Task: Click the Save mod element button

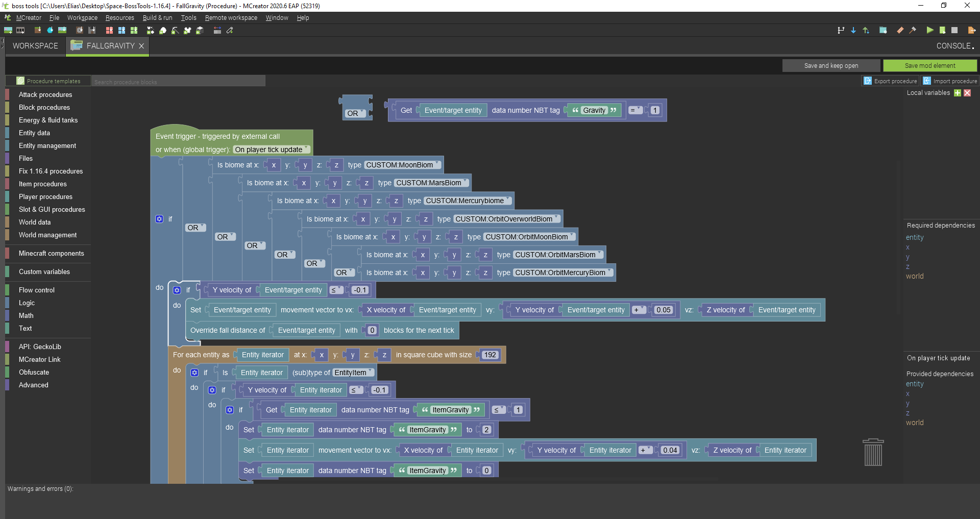Action: pyautogui.click(x=930, y=65)
